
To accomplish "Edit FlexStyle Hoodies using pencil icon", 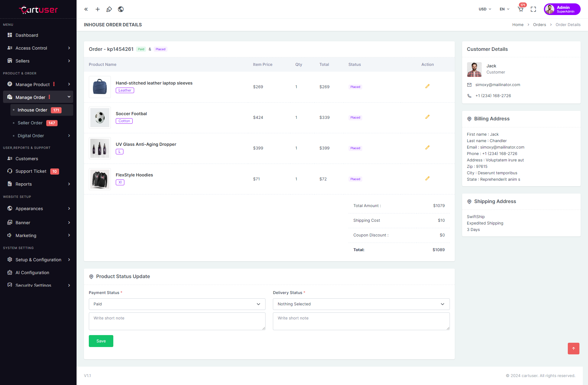I will [427, 179].
